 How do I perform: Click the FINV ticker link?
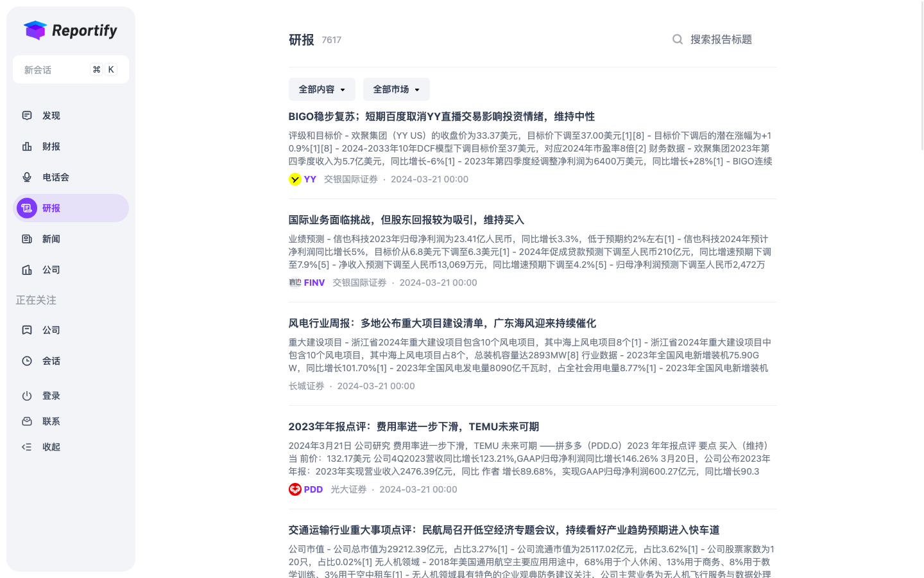point(314,283)
